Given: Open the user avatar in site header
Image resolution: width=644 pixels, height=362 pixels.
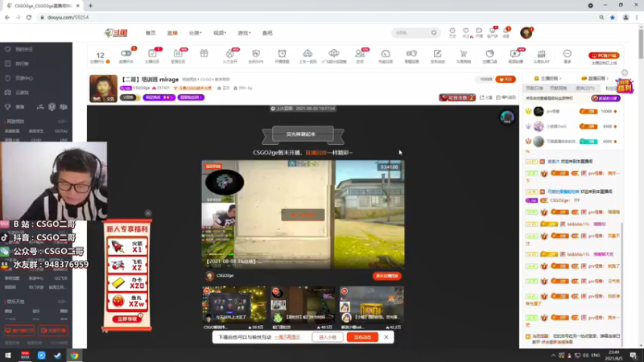Looking at the screenshot, I should point(526,33).
